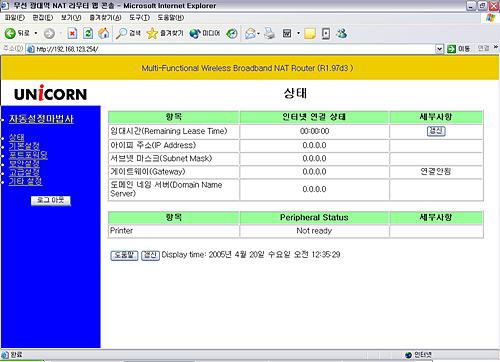This screenshot has height=362, width=500.
Task: Click the 도움말 help button below tables
Action: [x=124, y=255]
